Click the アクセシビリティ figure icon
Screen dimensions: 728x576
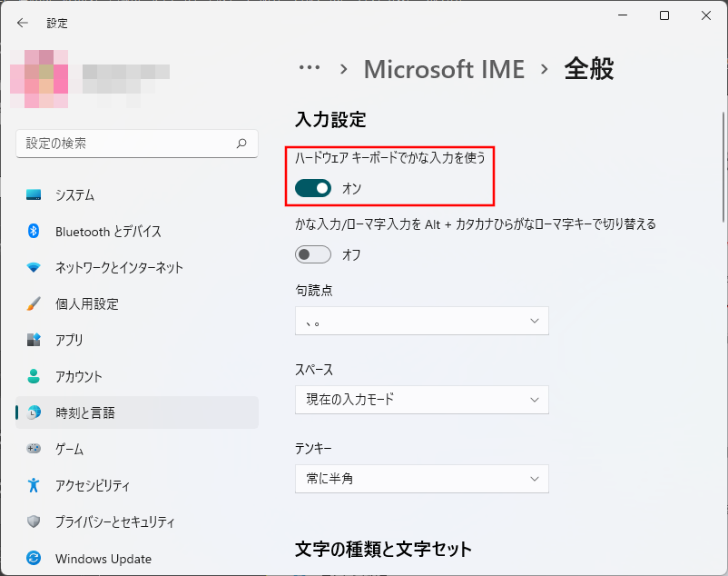34,485
